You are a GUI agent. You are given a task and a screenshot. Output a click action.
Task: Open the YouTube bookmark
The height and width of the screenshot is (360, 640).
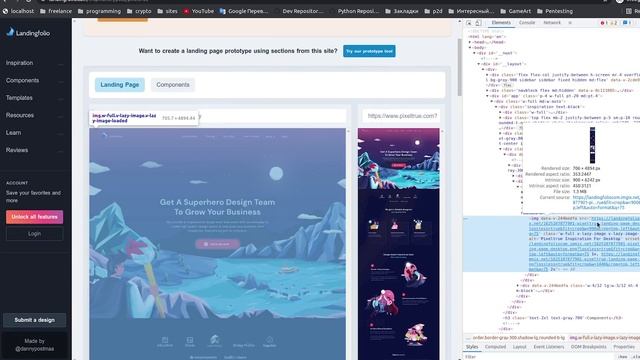[x=199, y=11]
